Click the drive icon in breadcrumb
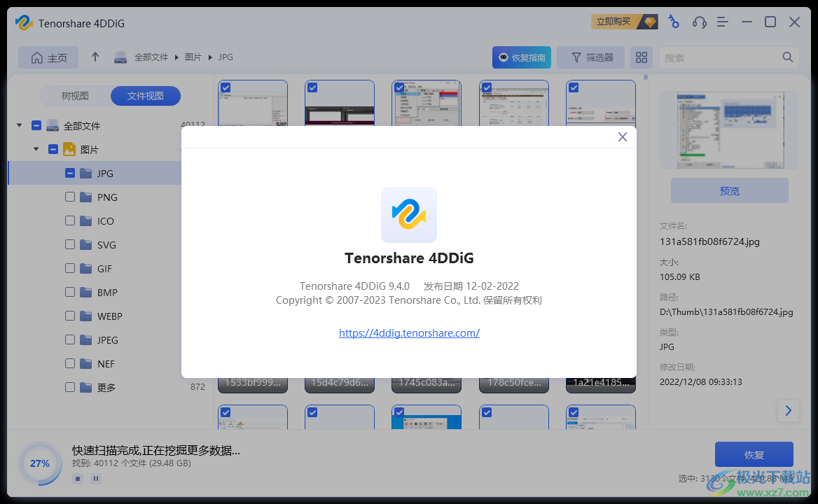 click(120, 57)
